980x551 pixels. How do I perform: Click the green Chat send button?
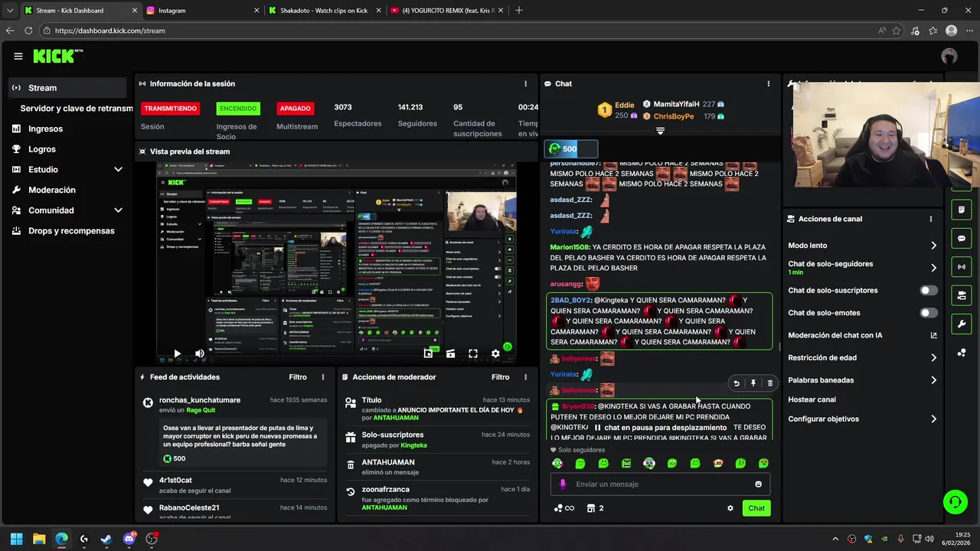click(x=756, y=508)
